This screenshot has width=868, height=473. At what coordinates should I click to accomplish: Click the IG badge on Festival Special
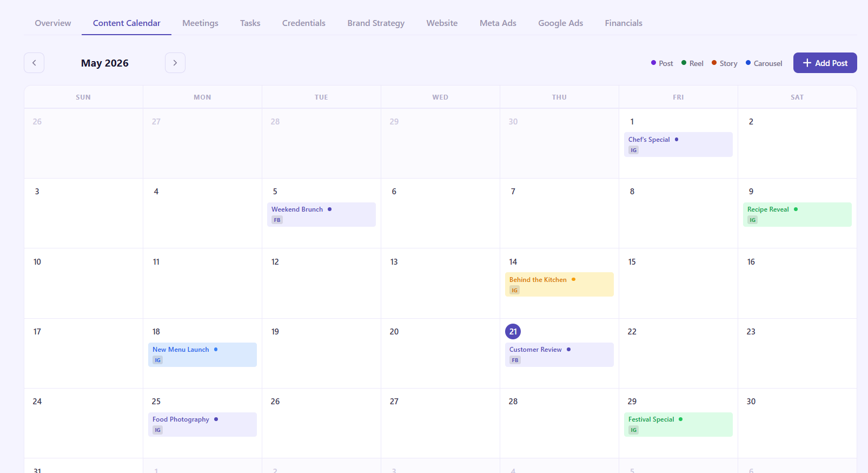[x=633, y=430]
